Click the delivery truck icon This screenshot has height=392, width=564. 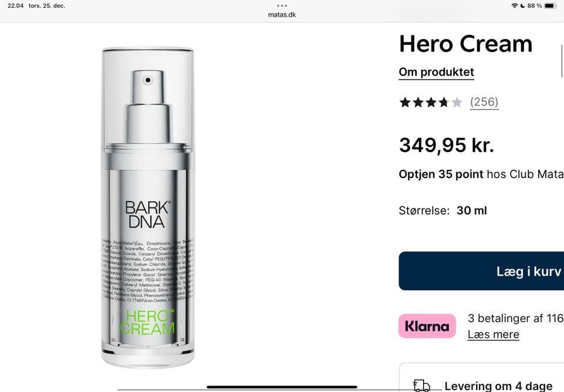[x=422, y=386]
